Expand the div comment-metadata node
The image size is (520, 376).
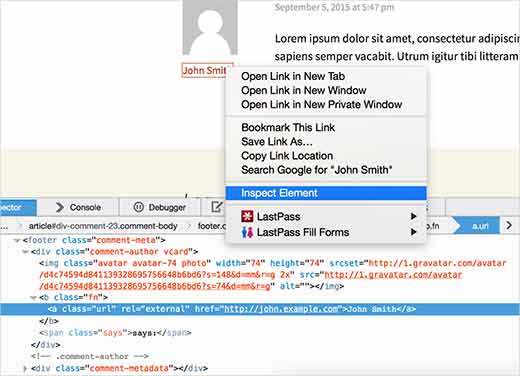point(25,369)
